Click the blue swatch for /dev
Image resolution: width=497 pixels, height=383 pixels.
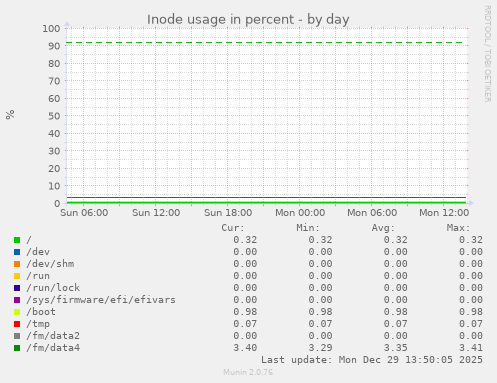point(17,252)
